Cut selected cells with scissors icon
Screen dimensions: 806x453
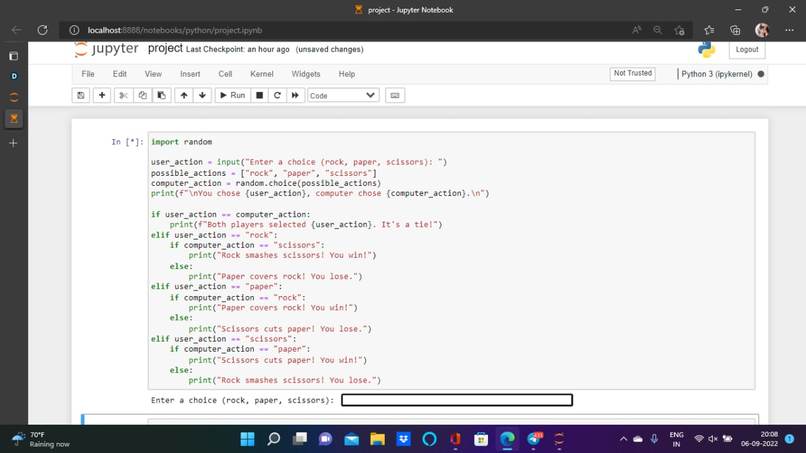click(x=123, y=95)
